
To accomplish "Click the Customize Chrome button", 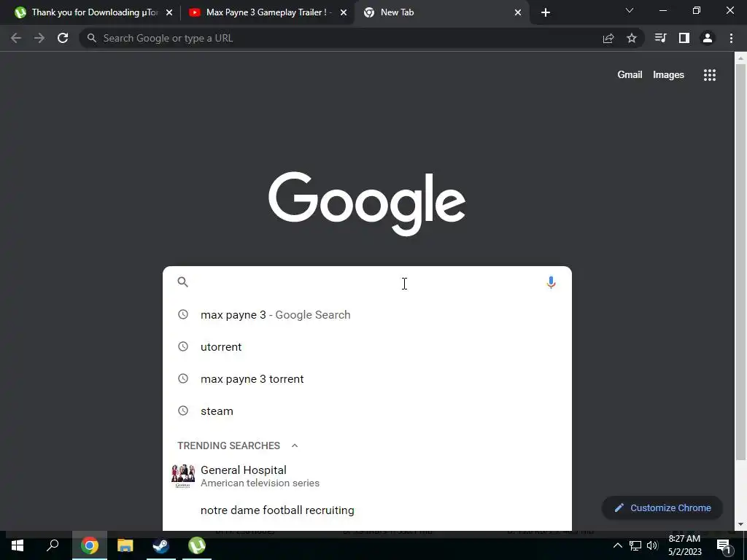I will click(x=662, y=507).
